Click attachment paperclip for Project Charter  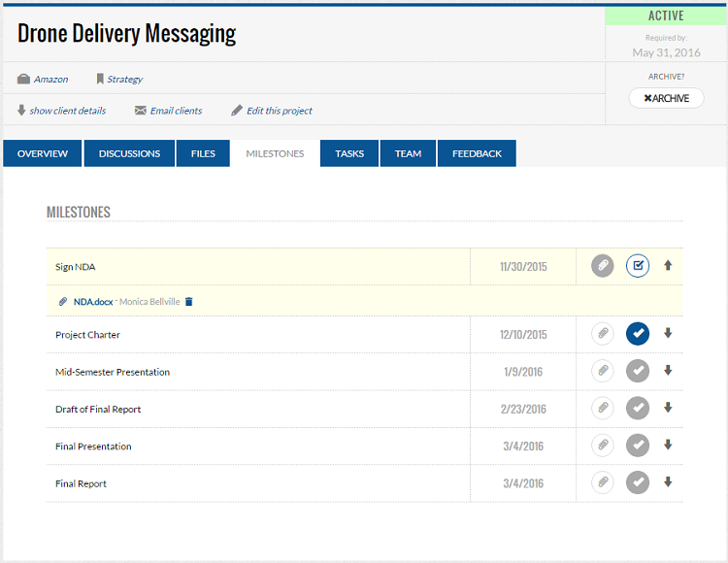point(603,334)
